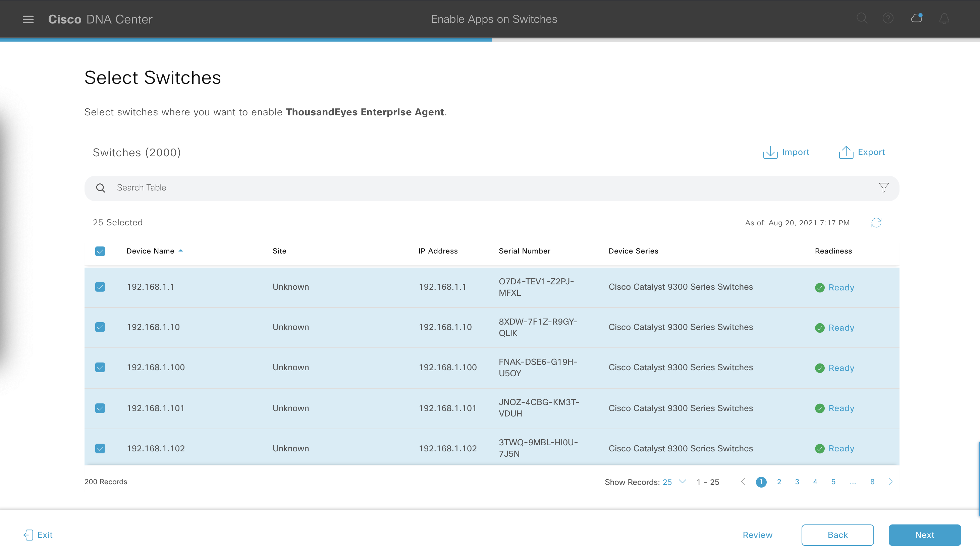The width and height of the screenshot is (980, 560).
Task: Click the table filter funnel icon
Action: [x=883, y=188]
